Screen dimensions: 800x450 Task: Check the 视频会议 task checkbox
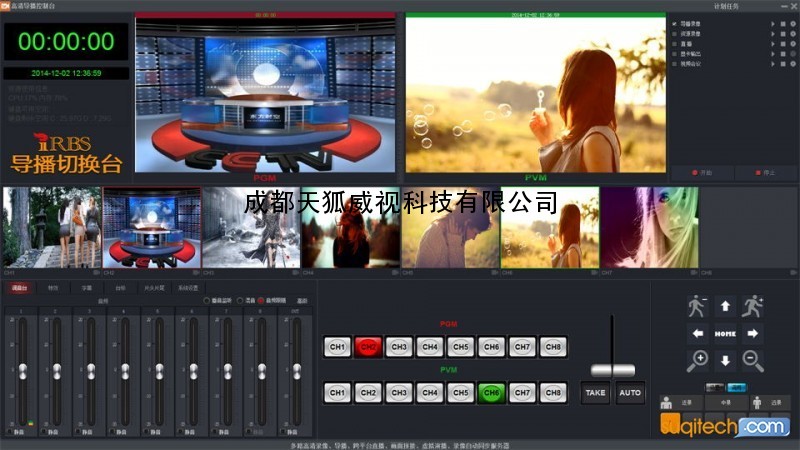point(674,64)
